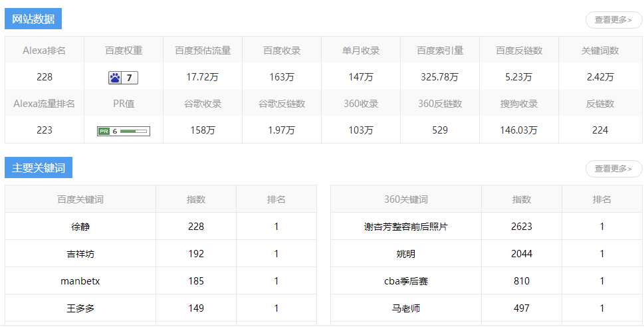
Task: Click the Alexa流量排名 header label
Action: pyautogui.click(x=45, y=104)
